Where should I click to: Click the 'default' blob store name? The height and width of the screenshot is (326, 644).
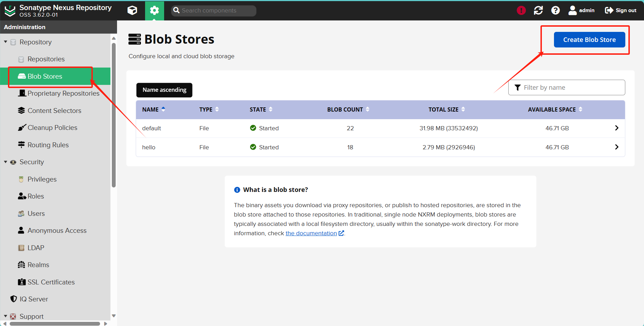click(152, 128)
